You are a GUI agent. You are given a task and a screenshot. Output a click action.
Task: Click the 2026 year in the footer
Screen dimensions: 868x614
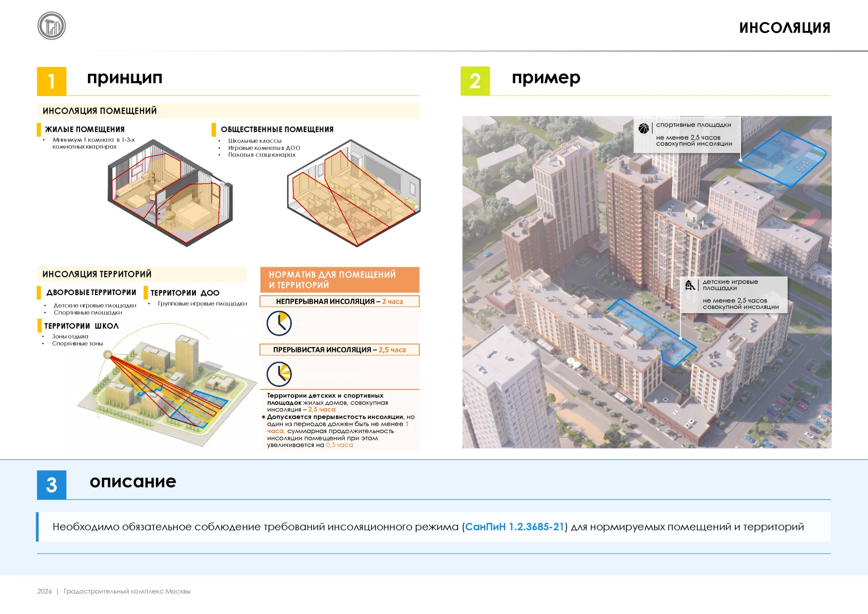coord(44,591)
